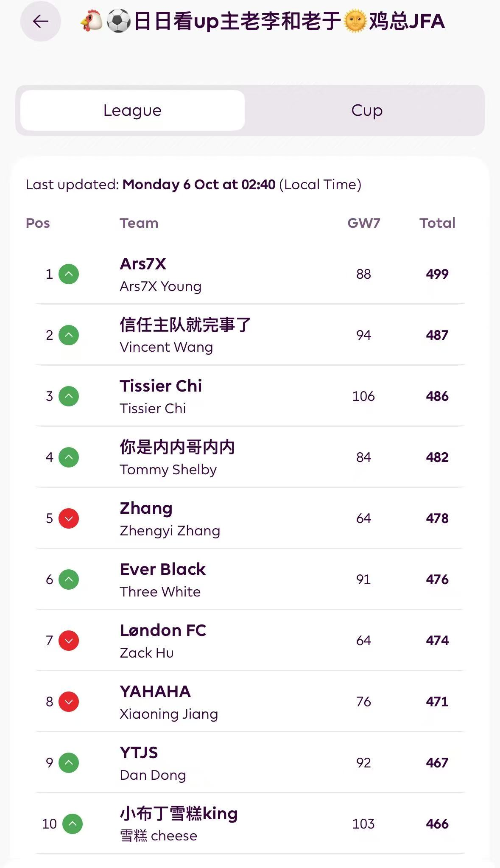This screenshot has height=868, width=500.
Task: Click green up arrow beside 小布丁雪糕king
Action: (73, 824)
